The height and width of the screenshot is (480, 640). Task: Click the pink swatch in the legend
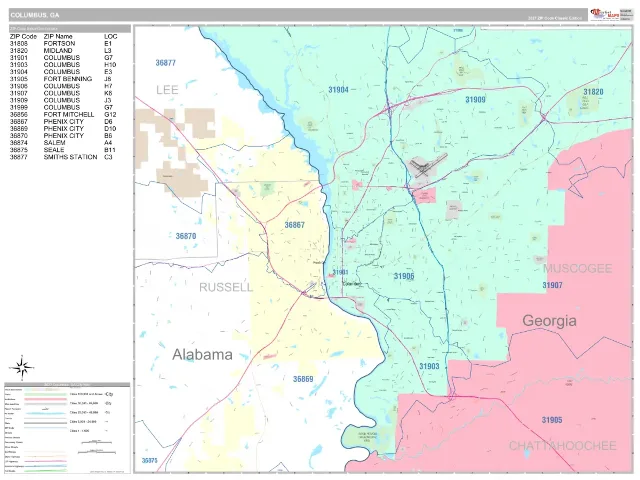coord(45,399)
